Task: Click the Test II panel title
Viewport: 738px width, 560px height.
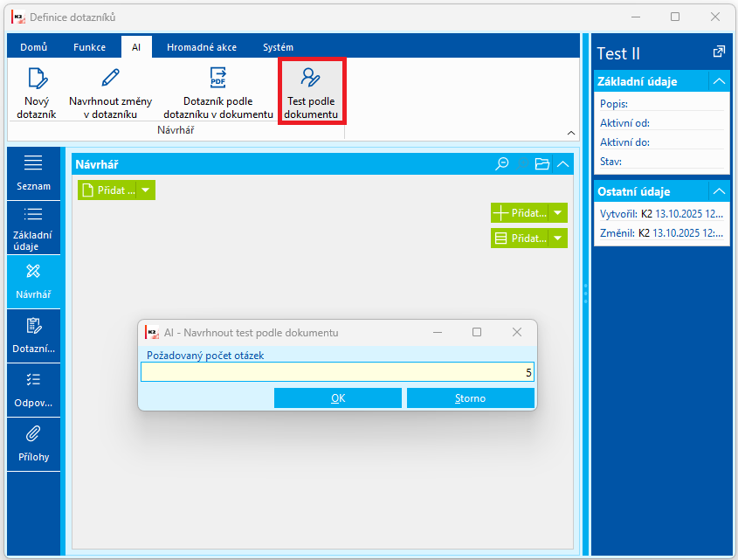Action: coord(618,53)
